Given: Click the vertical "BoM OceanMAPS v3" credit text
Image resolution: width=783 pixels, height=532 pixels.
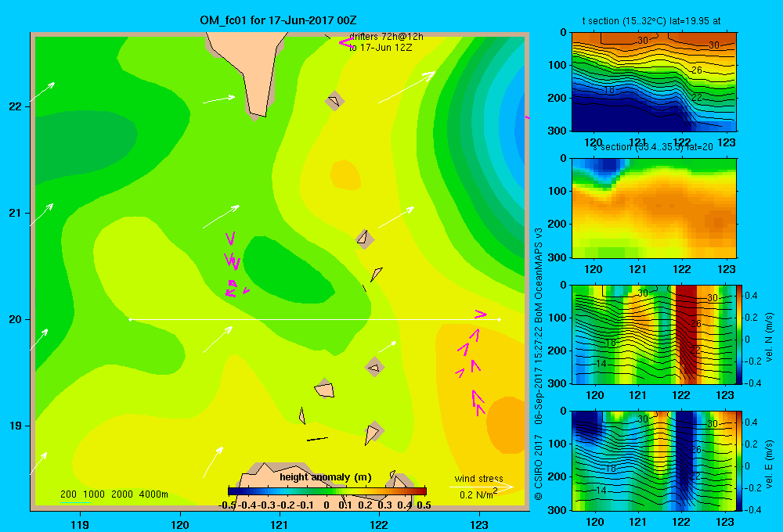Looking at the screenshot, I should point(539,275).
